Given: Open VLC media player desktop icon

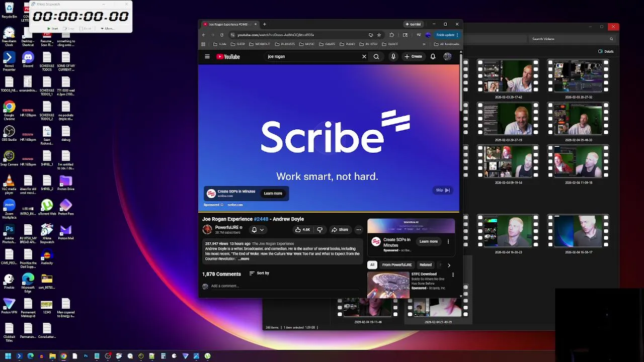Looking at the screenshot, I should click(9, 184).
